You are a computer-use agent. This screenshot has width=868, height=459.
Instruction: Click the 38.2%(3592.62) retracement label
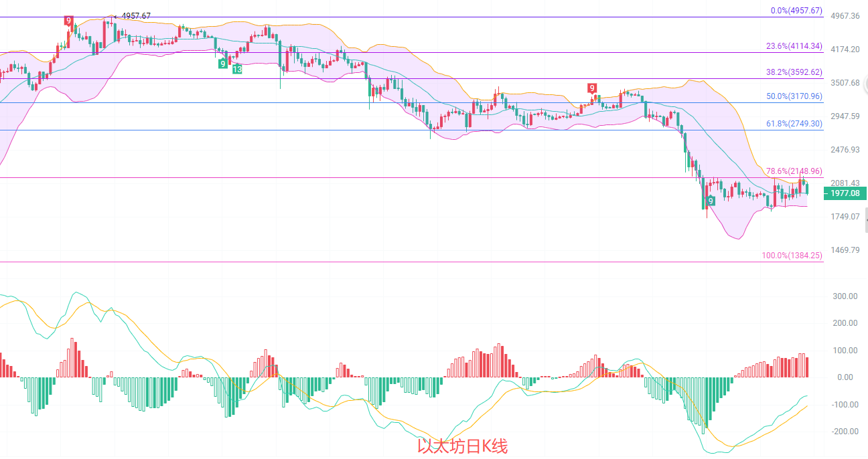[794, 72]
